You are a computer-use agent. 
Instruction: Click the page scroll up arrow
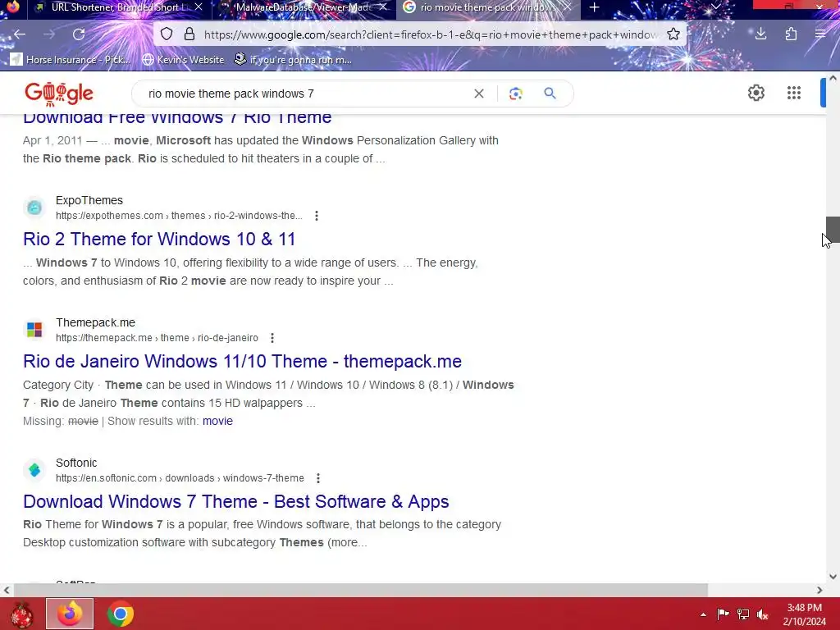point(833,78)
